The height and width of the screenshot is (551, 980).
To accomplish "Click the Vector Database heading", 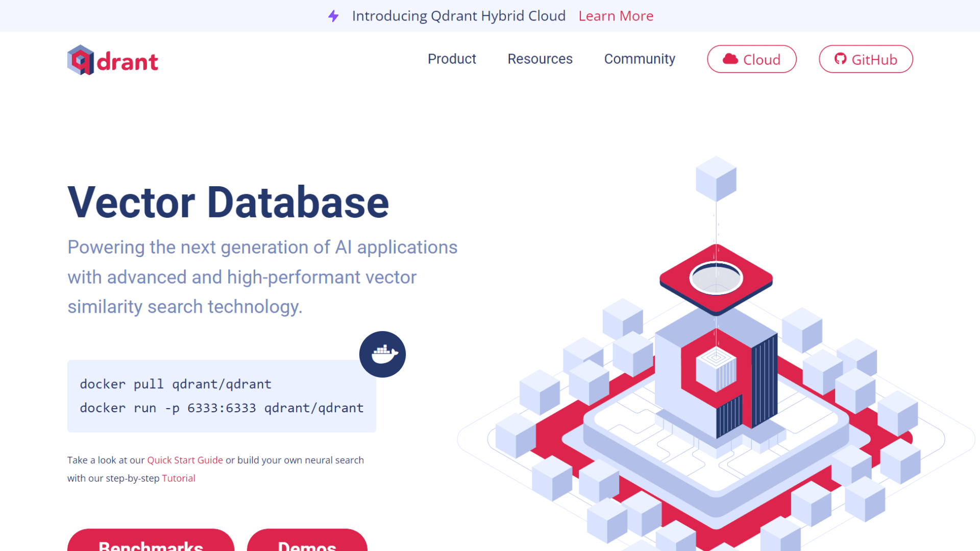I will tap(228, 203).
